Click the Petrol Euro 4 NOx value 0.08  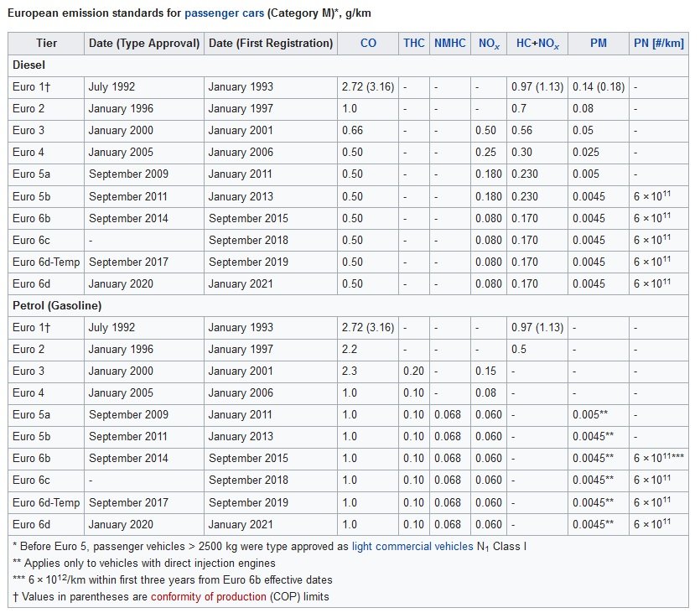(x=485, y=393)
